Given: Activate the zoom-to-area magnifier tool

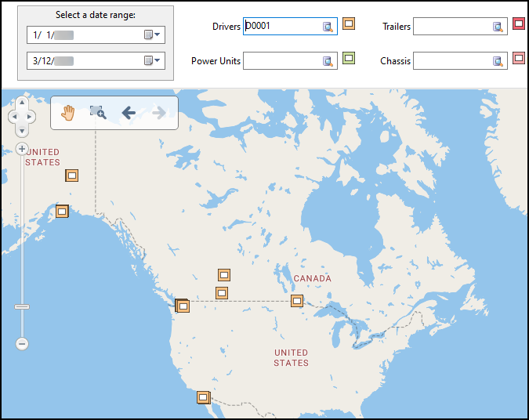Looking at the screenshot, I should click(x=98, y=113).
